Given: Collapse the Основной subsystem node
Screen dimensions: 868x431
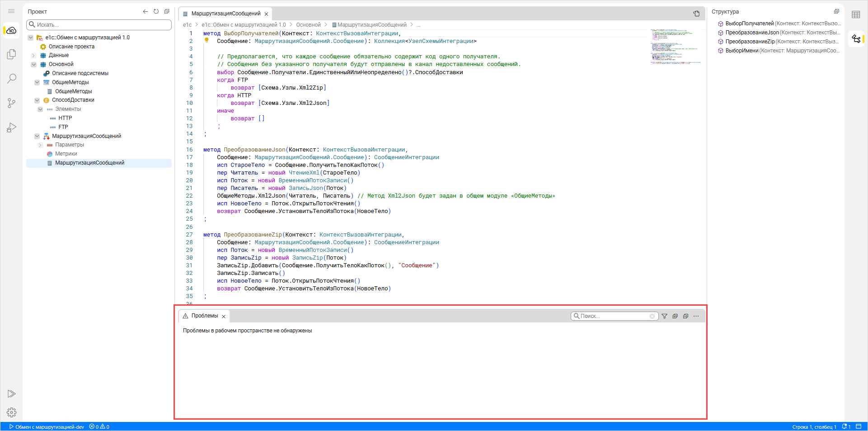Looking at the screenshot, I should (33, 64).
